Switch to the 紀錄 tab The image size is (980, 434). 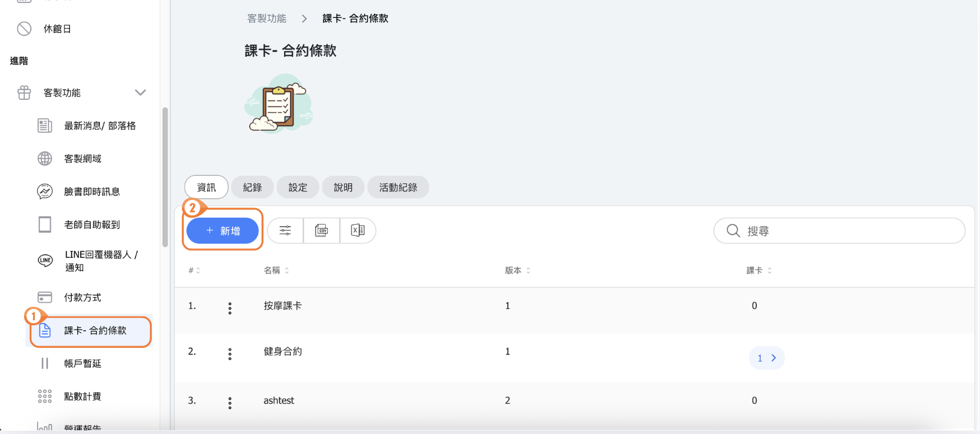pos(252,187)
